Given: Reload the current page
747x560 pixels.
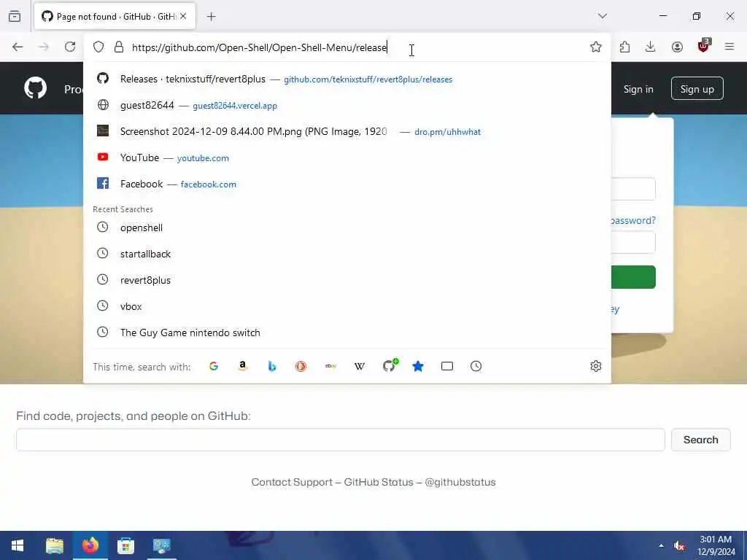Looking at the screenshot, I should point(70,47).
